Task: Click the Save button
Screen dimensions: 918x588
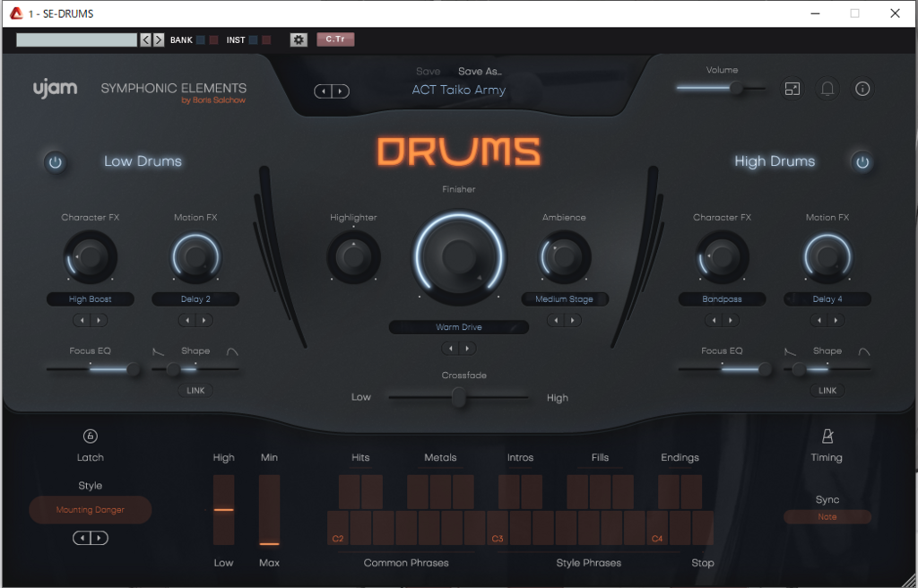Action: coord(428,72)
